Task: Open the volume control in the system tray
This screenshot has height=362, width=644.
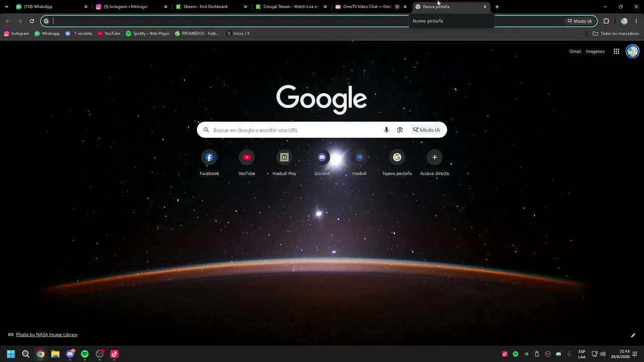Action: pyautogui.click(x=603, y=354)
